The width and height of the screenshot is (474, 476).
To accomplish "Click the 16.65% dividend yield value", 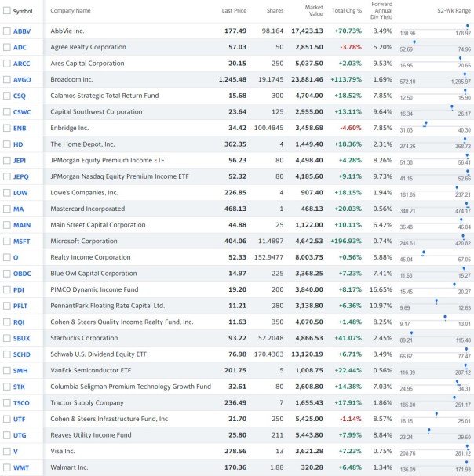I will 381,289.
